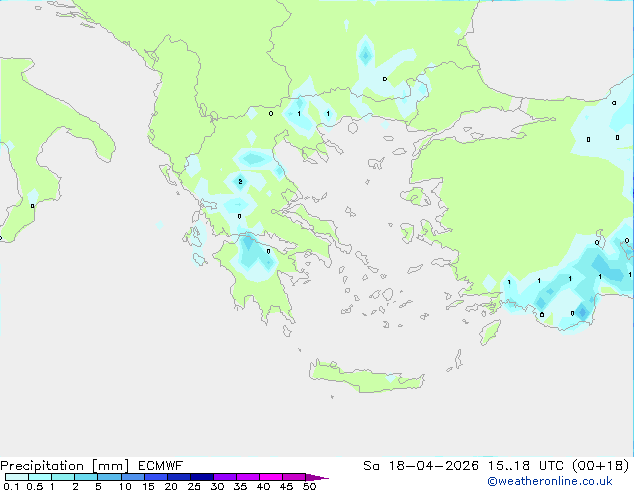Select the '15..18' time range text
Screen dimensions: 634x490
[509, 466]
